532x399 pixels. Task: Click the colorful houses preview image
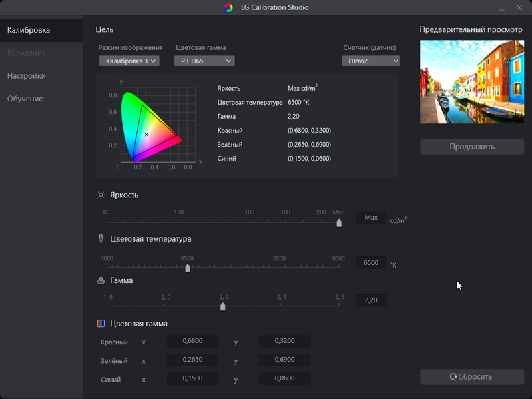click(472, 82)
